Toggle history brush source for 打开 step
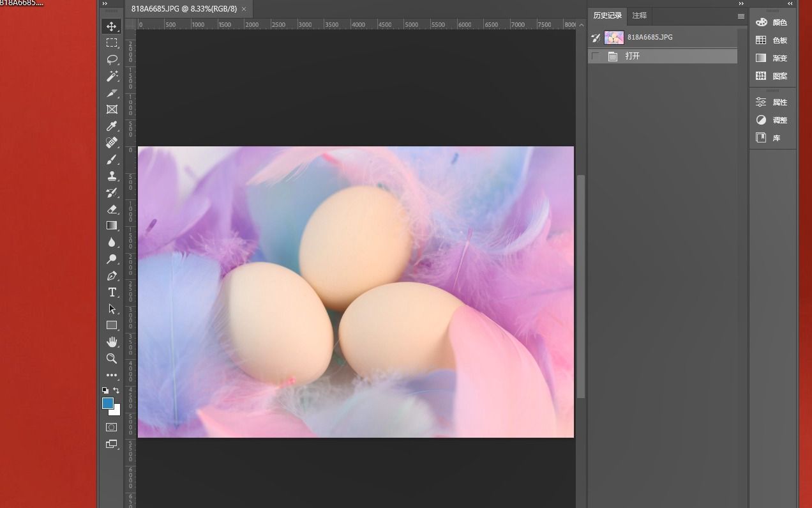 coord(596,56)
